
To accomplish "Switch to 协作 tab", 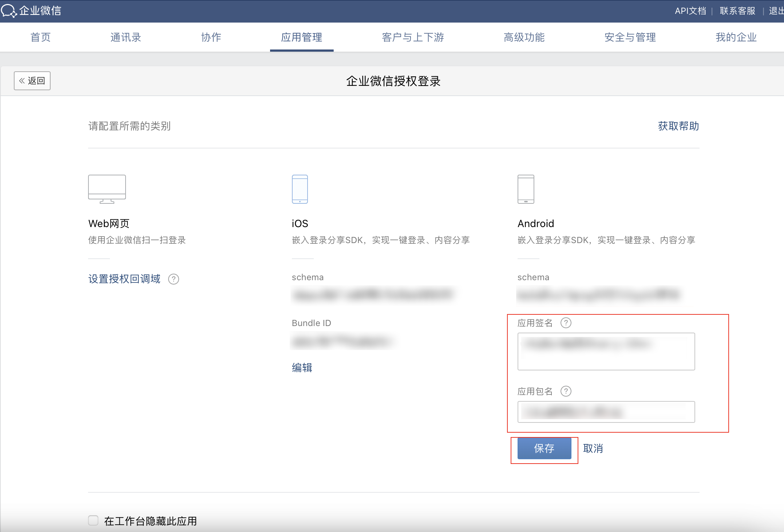I will 211,37.
